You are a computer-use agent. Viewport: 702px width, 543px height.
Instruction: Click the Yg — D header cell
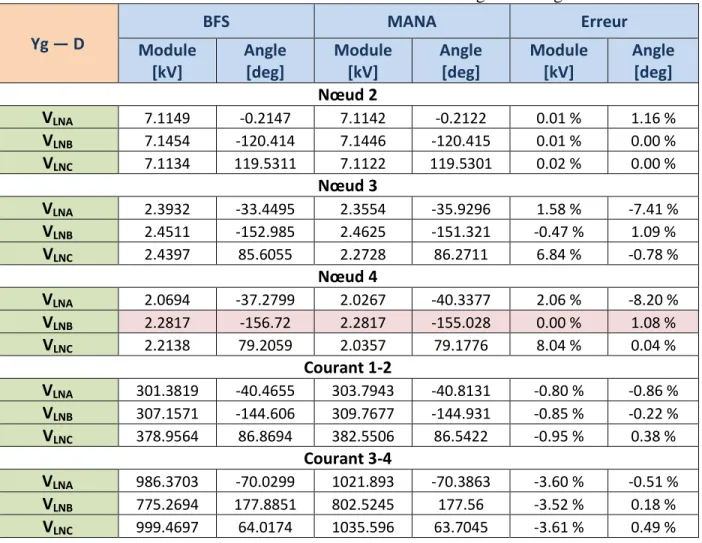[58, 43]
